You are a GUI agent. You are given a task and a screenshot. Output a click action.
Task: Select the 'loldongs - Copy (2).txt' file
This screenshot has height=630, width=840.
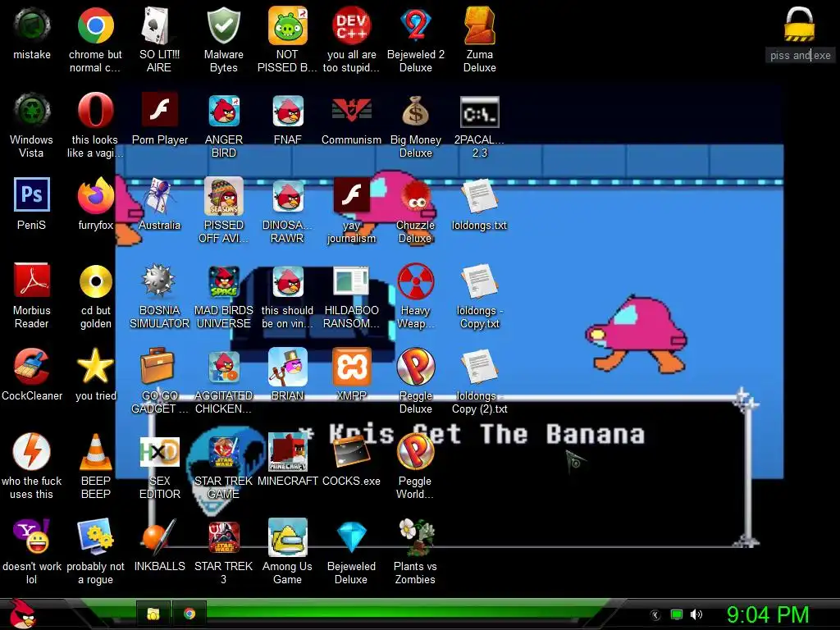point(479,367)
